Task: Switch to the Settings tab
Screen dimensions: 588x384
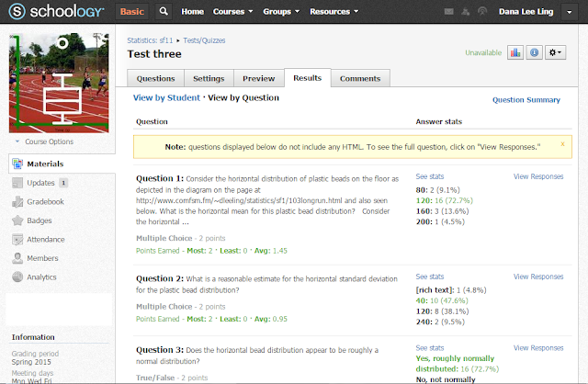Action: (x=209, y=78)
